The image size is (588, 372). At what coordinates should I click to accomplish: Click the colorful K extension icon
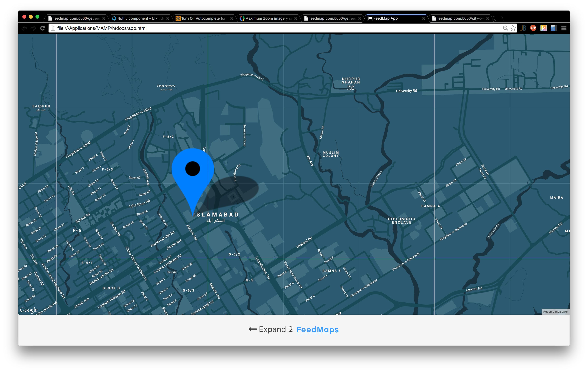[x=543, y=28]
